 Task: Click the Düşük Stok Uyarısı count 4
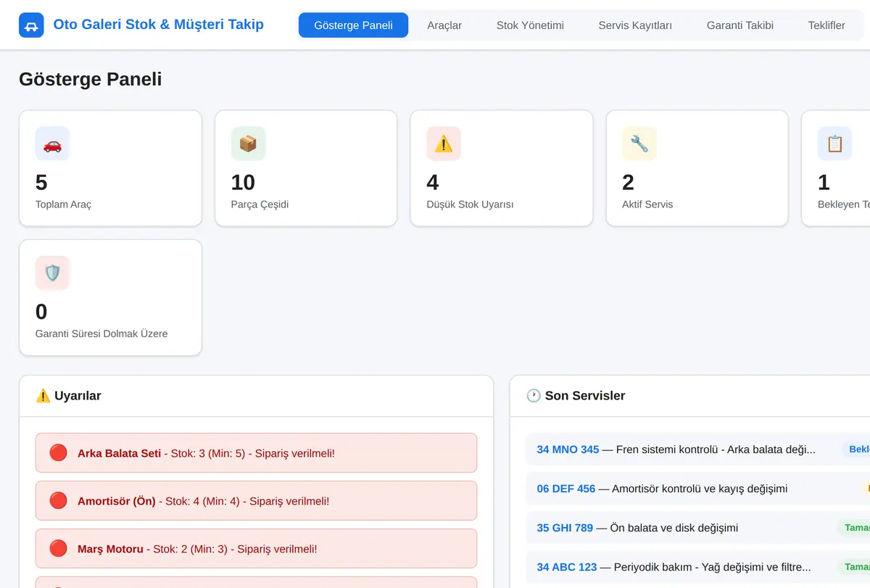[433, 182]
